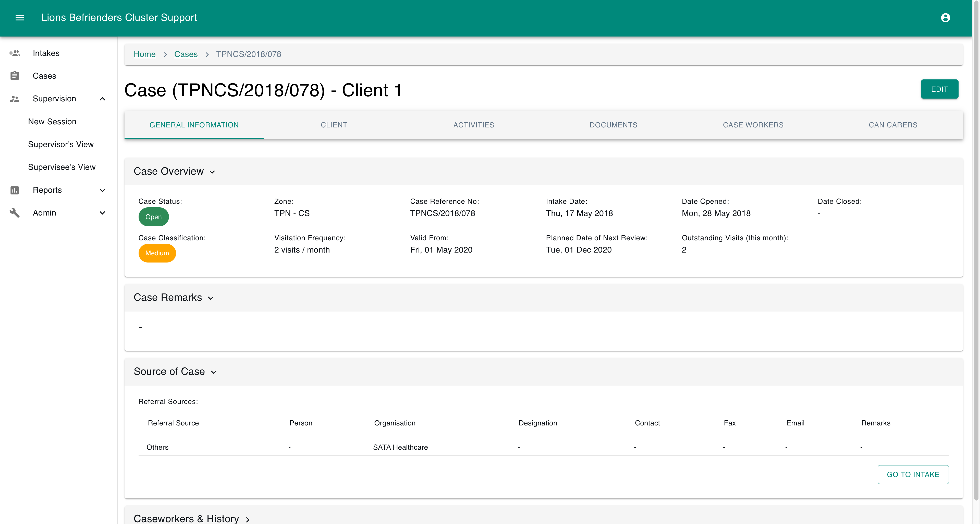Open Cases in the sidebar
Image resolution: width=980 pixels, height=524 pixels.
click(x=59, y=76)
